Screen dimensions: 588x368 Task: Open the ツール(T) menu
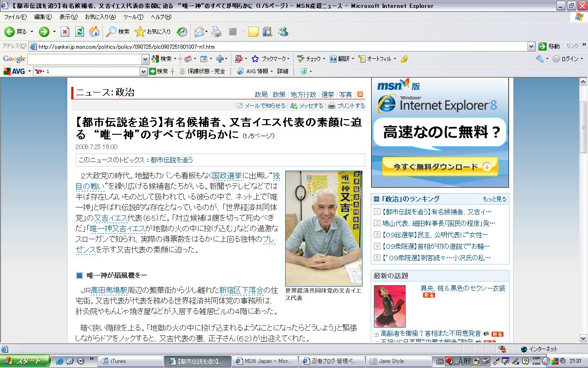[x=133, y=17]
